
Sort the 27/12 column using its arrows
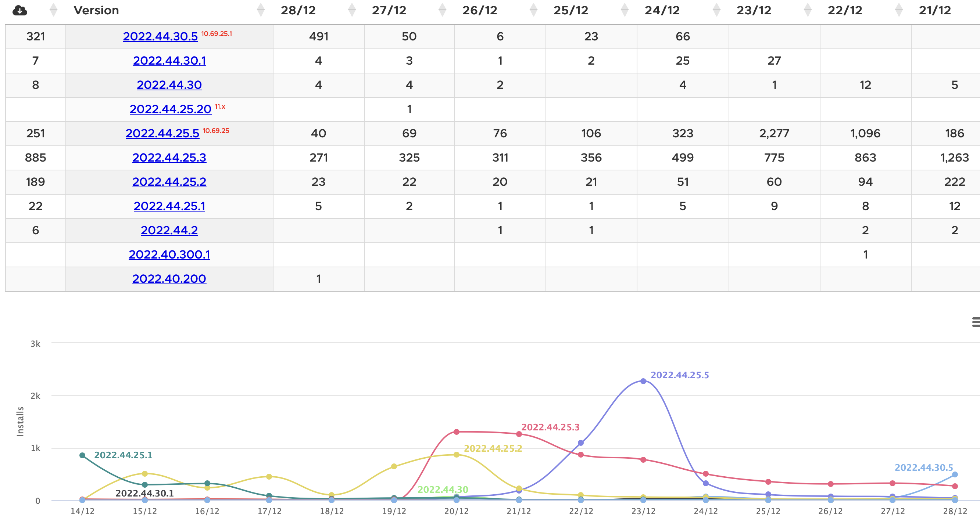tap(442, 10)
